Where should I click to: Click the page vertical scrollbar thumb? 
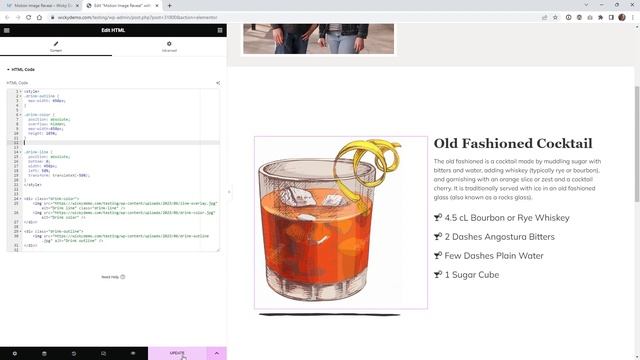(x=637, y=144)
